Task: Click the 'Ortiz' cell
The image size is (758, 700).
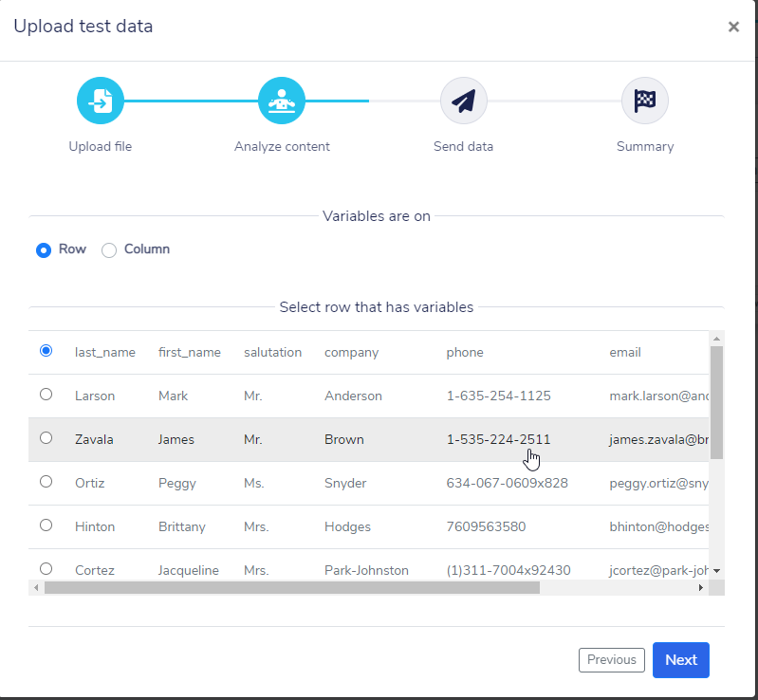Action: tap(89, 483)
